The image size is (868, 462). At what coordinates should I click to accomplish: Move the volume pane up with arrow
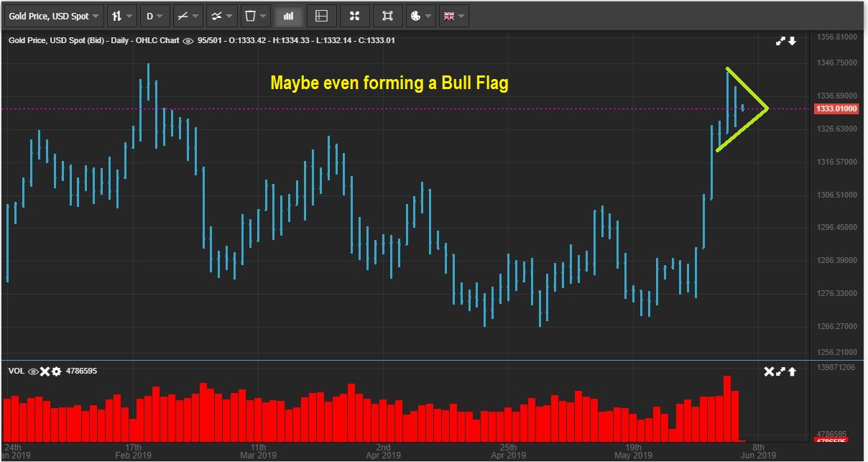pos(792,371)
